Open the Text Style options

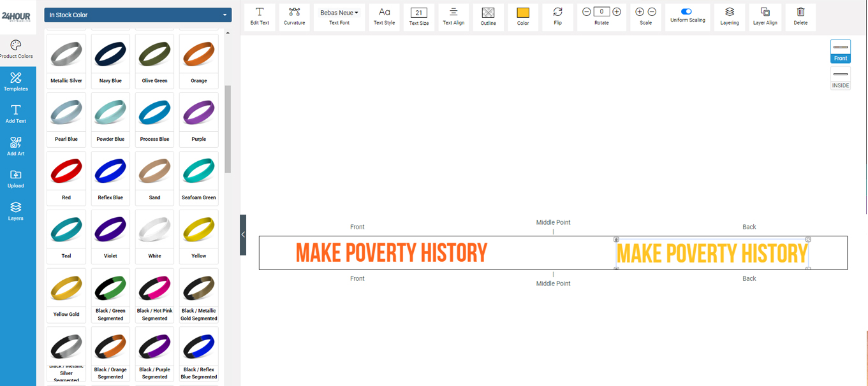click(x=384, y=17)
